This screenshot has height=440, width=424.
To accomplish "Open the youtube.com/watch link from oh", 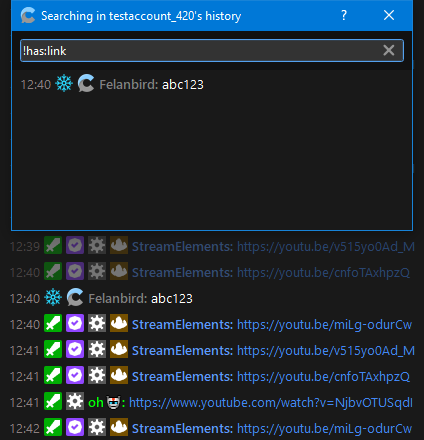I will pyautogui.click(x=271, y=403).
